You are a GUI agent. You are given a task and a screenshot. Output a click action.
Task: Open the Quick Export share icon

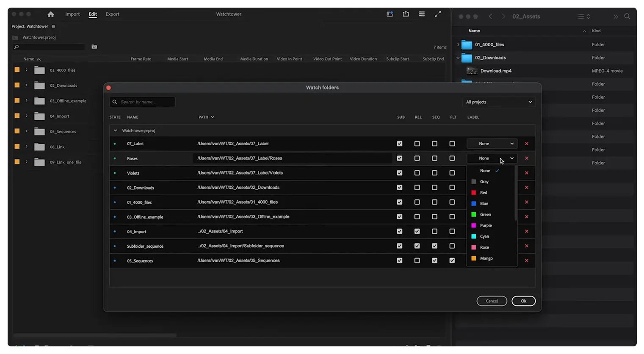coord(406,14)
